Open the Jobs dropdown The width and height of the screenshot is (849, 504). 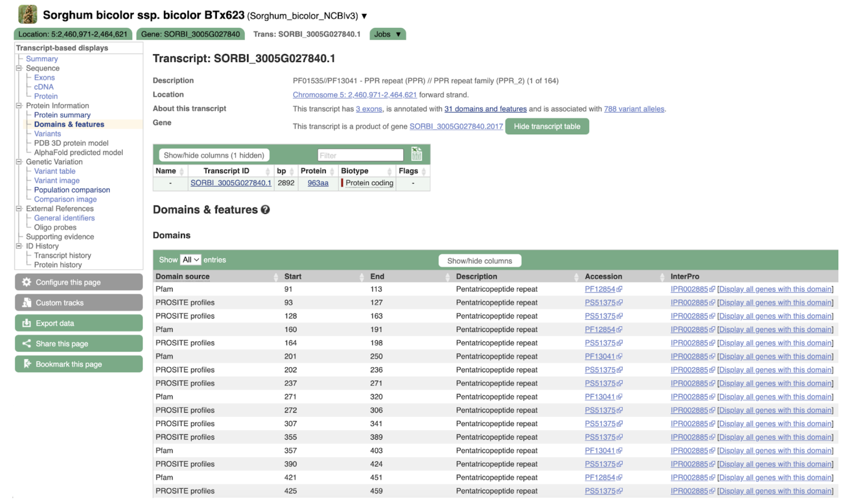tap(387, 34)
